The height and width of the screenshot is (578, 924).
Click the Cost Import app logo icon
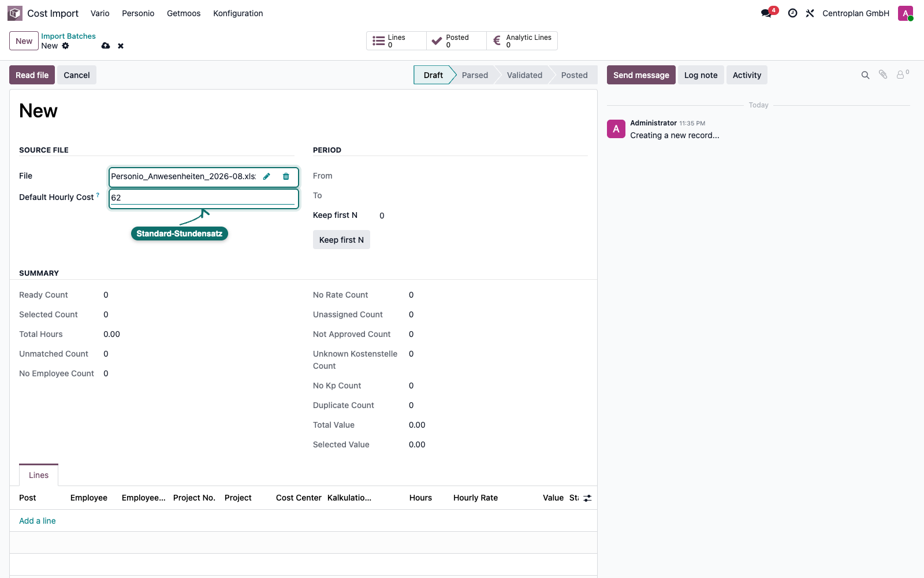point(15,13)
